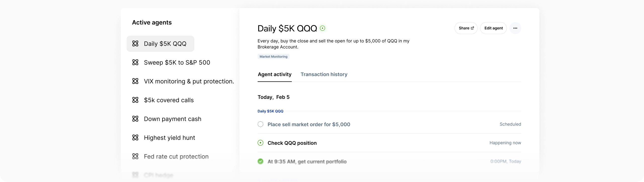Open the Check QQQ position activity row
Image resolution: width=644 pixels, height=182 pixels.
pos(389,143)
